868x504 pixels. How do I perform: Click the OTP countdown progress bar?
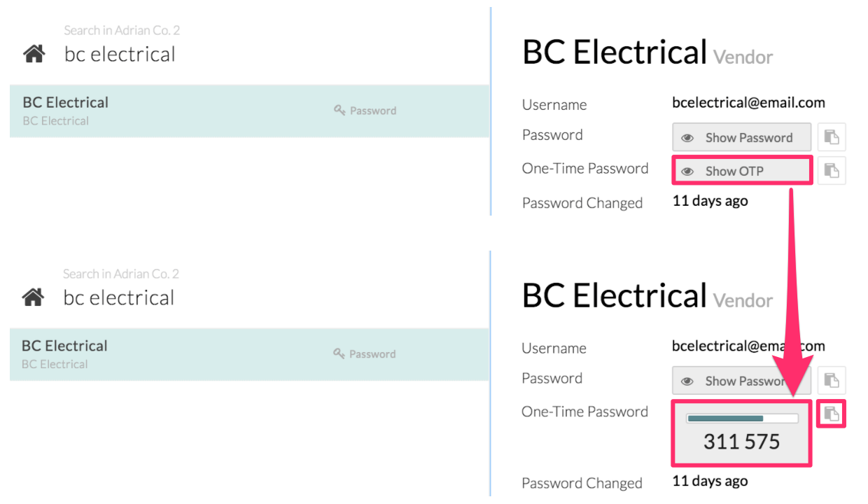click(x=742, y=419)
